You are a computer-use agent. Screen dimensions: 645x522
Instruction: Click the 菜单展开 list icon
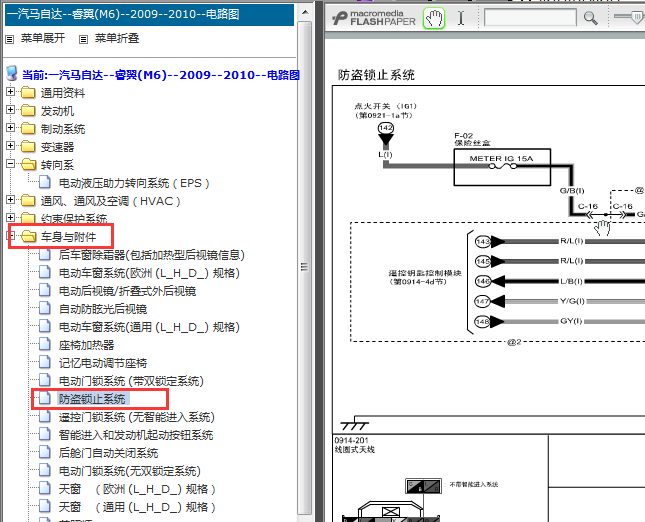[x=9, y=39]
